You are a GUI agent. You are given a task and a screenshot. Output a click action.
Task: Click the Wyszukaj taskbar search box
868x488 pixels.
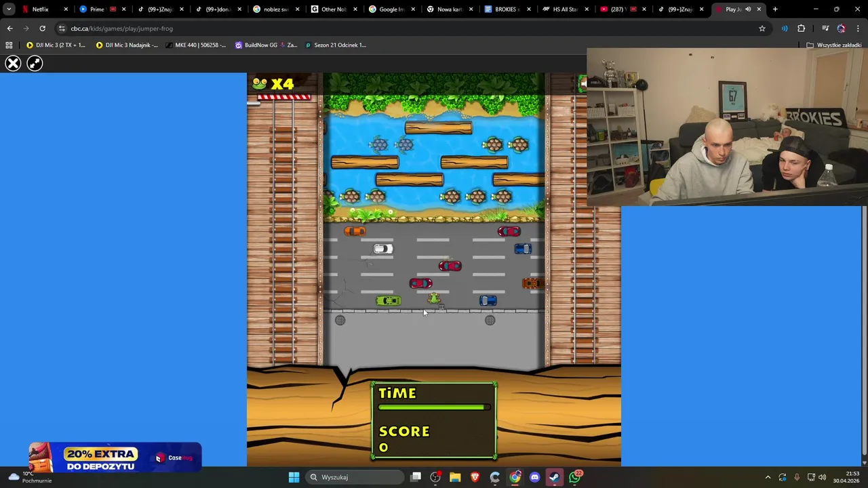pos(355,477)
